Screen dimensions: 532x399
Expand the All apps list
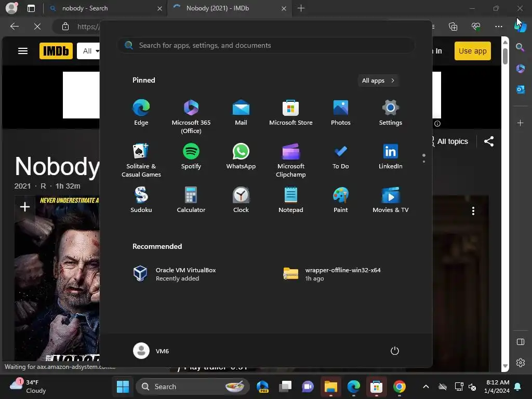(x=378, y=81)
